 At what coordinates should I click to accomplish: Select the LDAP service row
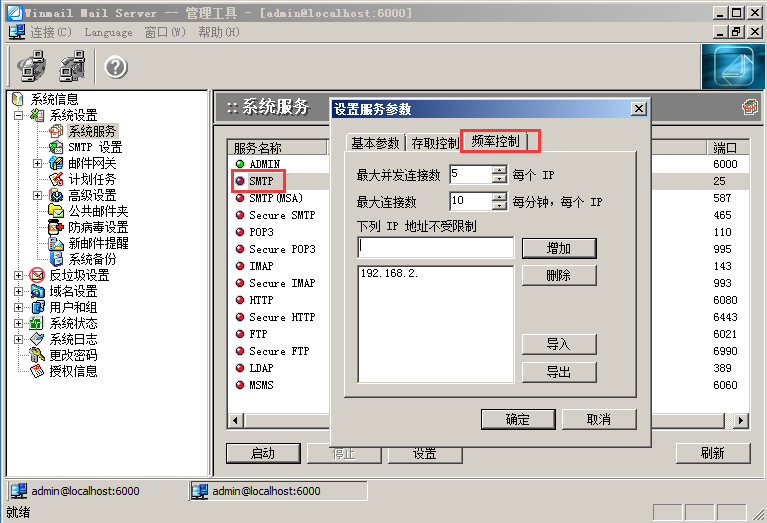click(x=261, y=368)
